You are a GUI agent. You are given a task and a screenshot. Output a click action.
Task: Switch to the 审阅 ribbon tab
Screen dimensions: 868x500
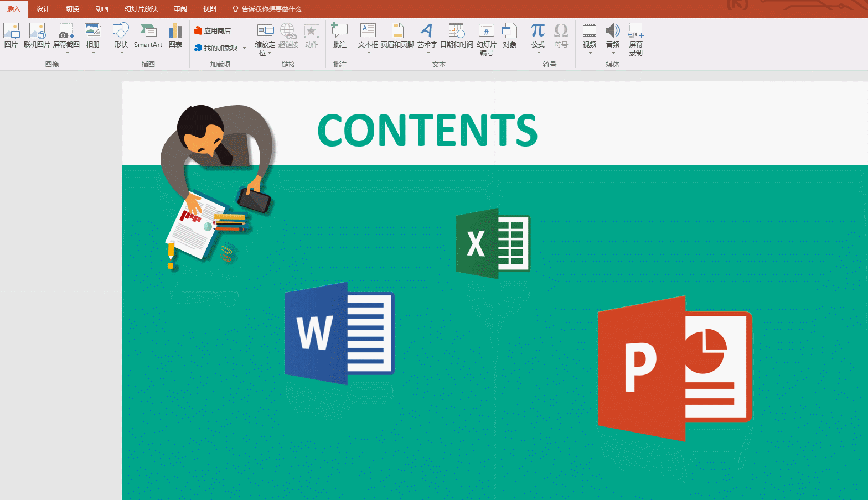tap(180, 9)
